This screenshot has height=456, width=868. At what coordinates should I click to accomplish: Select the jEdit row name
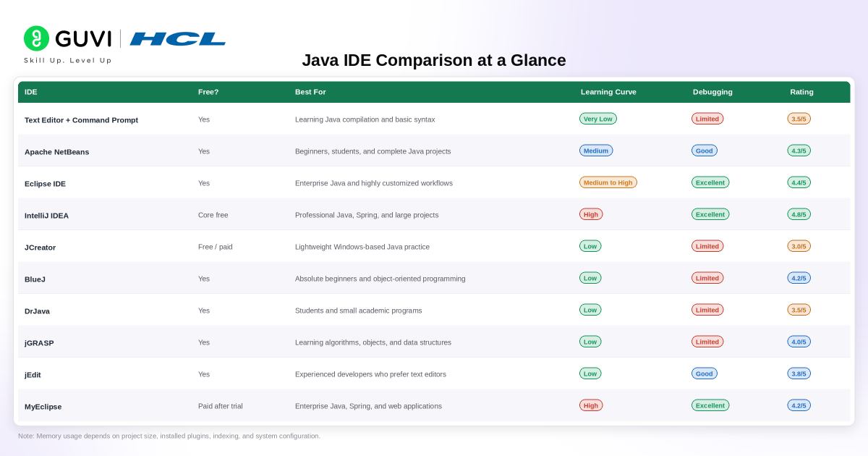(x=34, y=375)
